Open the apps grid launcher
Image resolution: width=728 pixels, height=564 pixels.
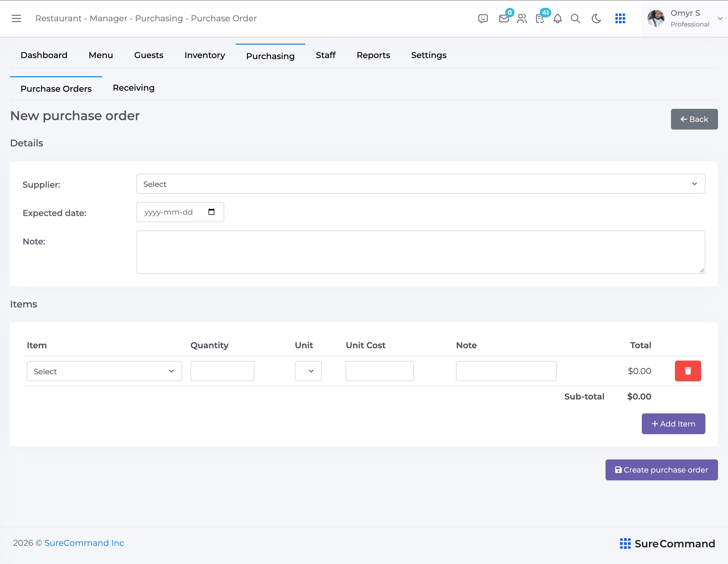point(620,19)
